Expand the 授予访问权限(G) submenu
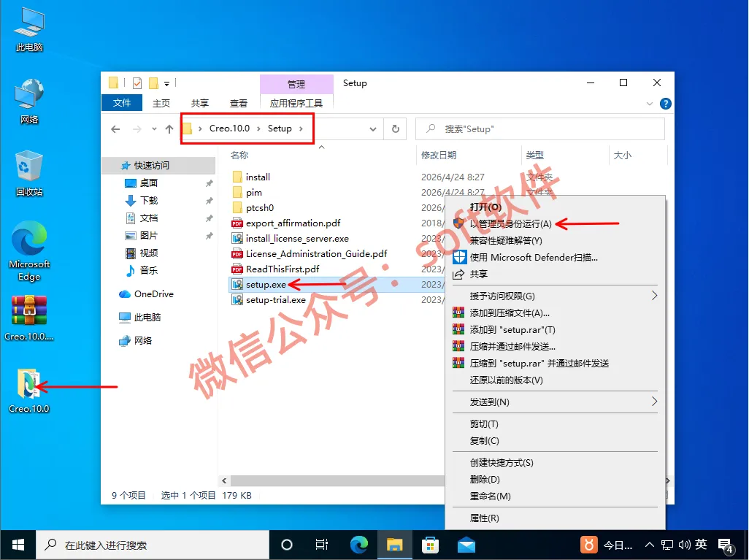 555,296
